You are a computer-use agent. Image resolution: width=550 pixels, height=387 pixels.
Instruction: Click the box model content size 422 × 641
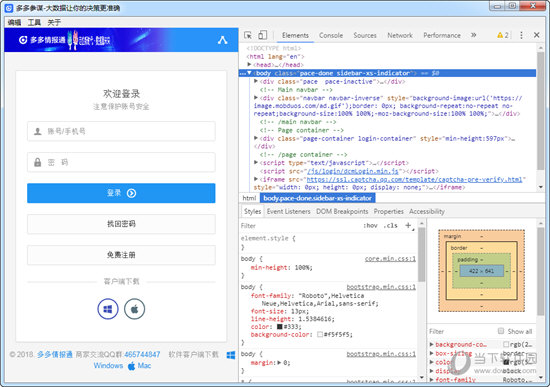click(481, 271)
